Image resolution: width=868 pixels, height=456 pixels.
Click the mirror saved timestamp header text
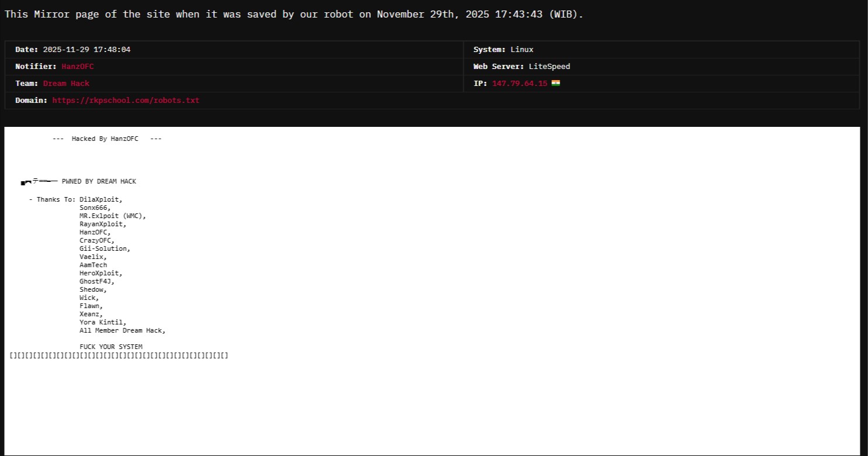click(x=294, y=14)
